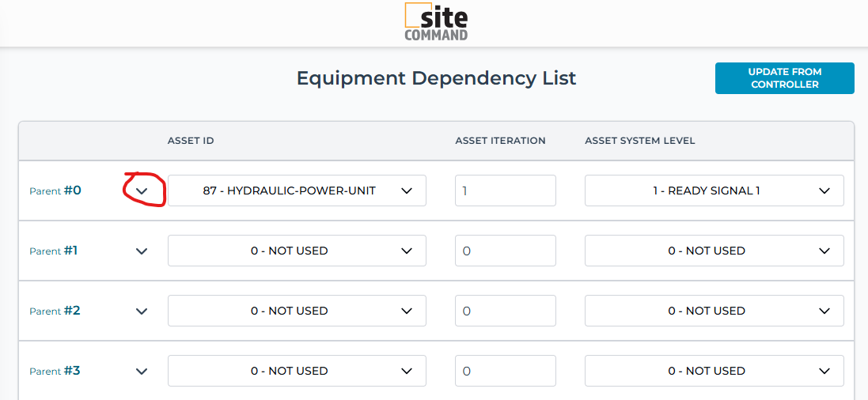Viewport: 868px width, 400px height.
Task: Expand Parent #1 row chevron
Action: pos(142,251)
